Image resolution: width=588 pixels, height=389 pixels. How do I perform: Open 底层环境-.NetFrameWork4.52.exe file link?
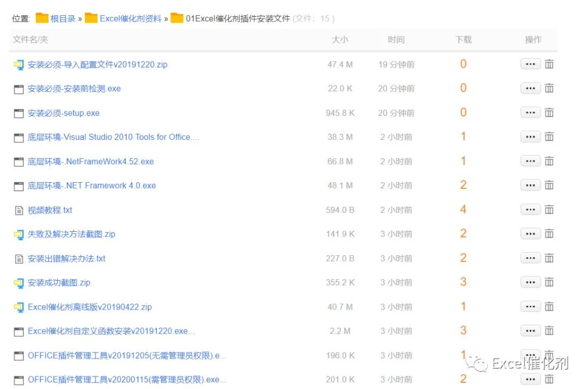click(91, 162)
